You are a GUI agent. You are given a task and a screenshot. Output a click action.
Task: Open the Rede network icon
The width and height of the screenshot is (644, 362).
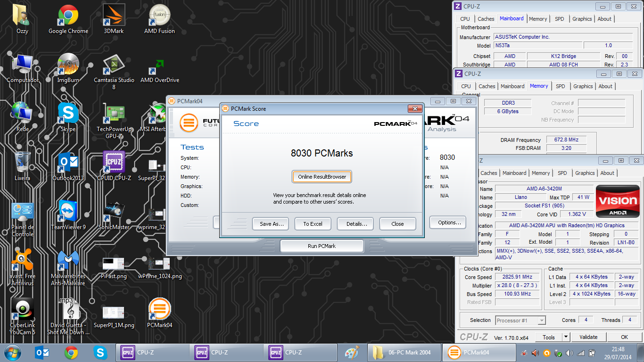(x=22, y=117)
